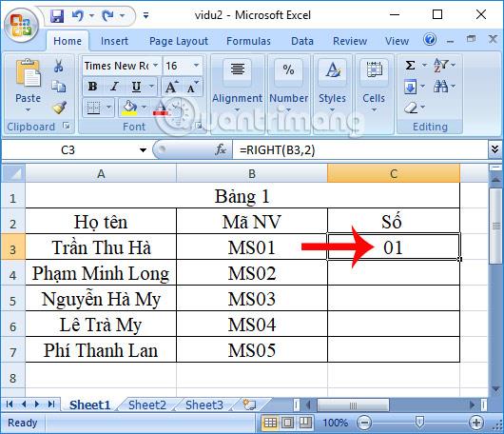
Task: Expand the formula bar
Action: pos(495,149)
